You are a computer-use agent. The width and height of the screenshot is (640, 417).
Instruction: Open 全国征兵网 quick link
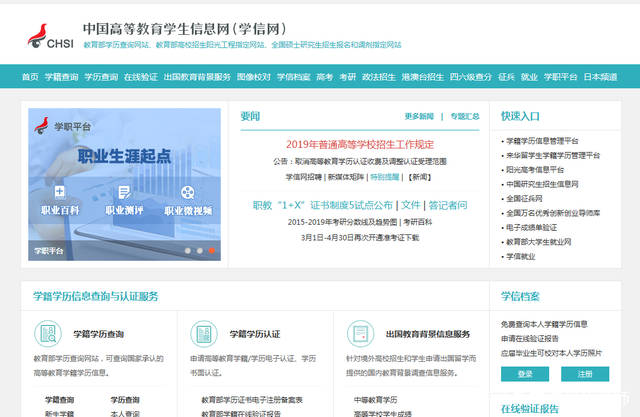[524, 198]
